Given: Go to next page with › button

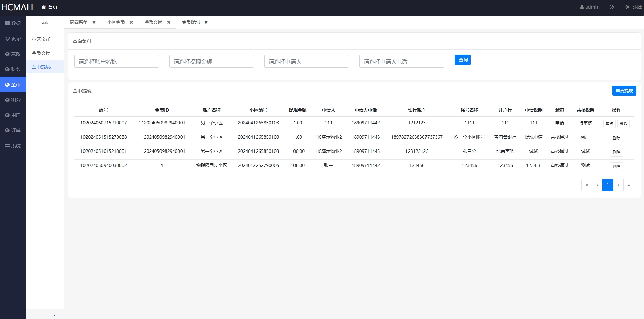Looking at the screenshot, I should tap(618, 185).
